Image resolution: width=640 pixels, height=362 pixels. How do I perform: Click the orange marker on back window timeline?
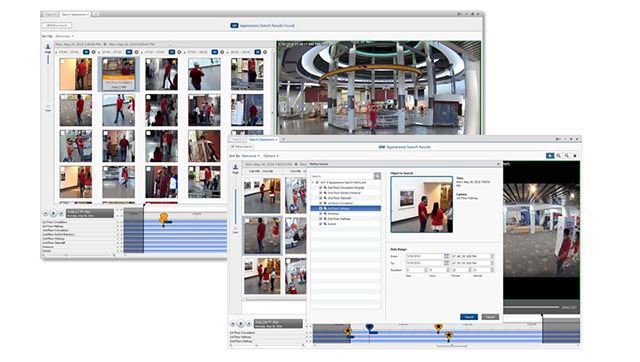click(x=164, y=218)
